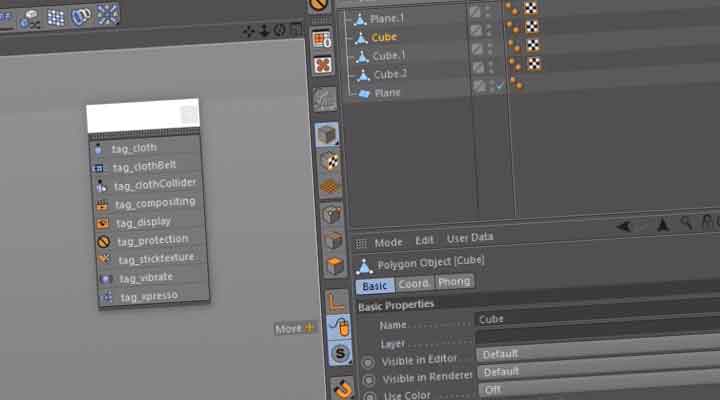Toggle layer square for Cube
Screen dimensions: 720x400
477,31
